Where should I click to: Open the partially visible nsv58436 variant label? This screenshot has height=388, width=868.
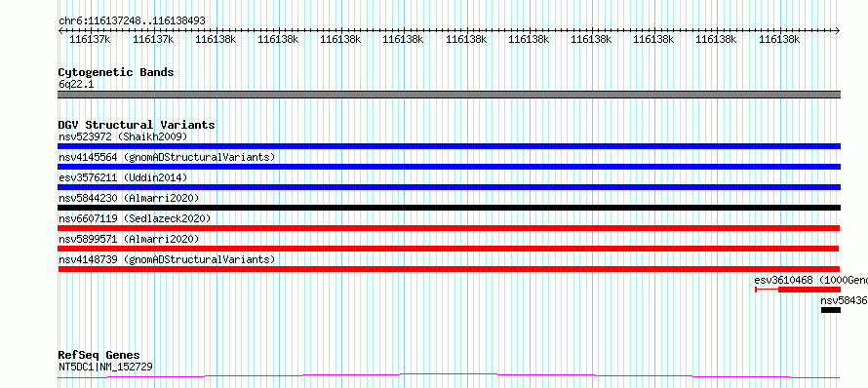tap(845, 300)
